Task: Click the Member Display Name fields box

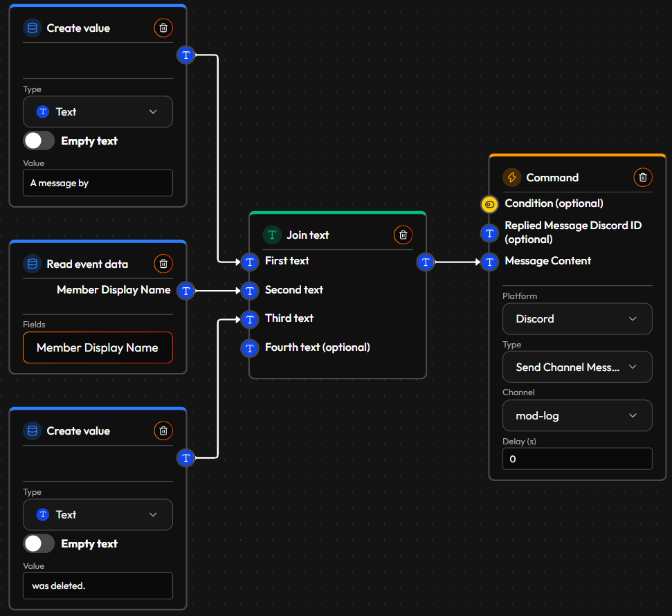Action: click(x=98, y=347)
